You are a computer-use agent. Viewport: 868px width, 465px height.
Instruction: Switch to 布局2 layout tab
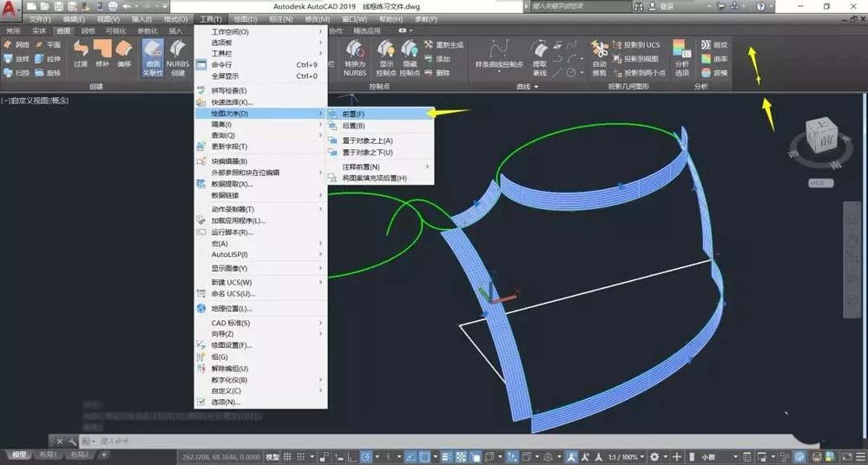click(80, 455)
